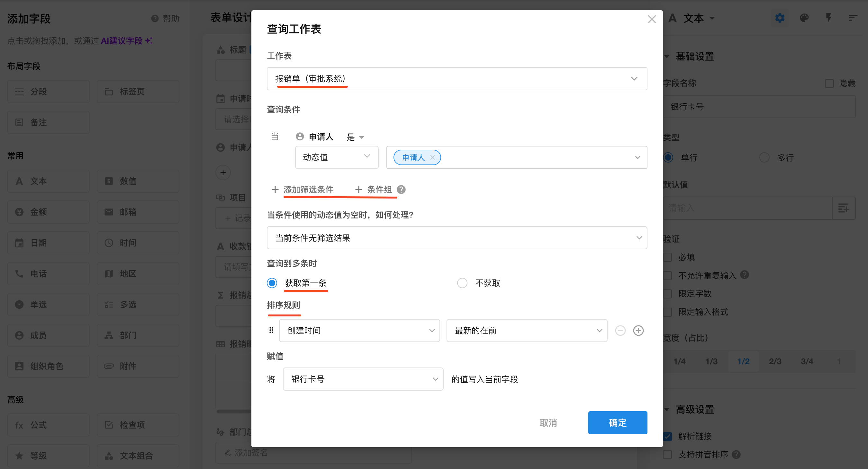Add a 文本 field from the palette
Viewport: 868px width, 469px height.
tap(48, 181)
